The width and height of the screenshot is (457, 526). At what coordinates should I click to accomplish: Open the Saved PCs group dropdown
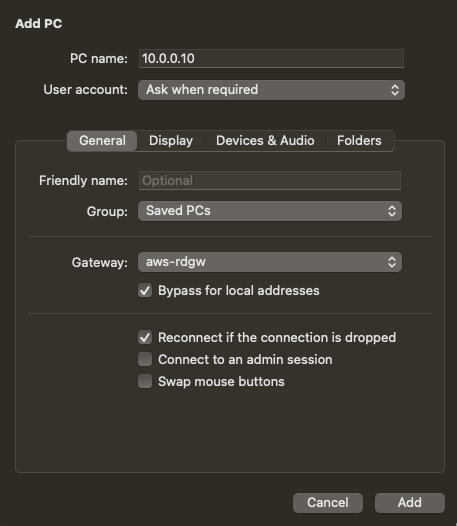point(270,211)
